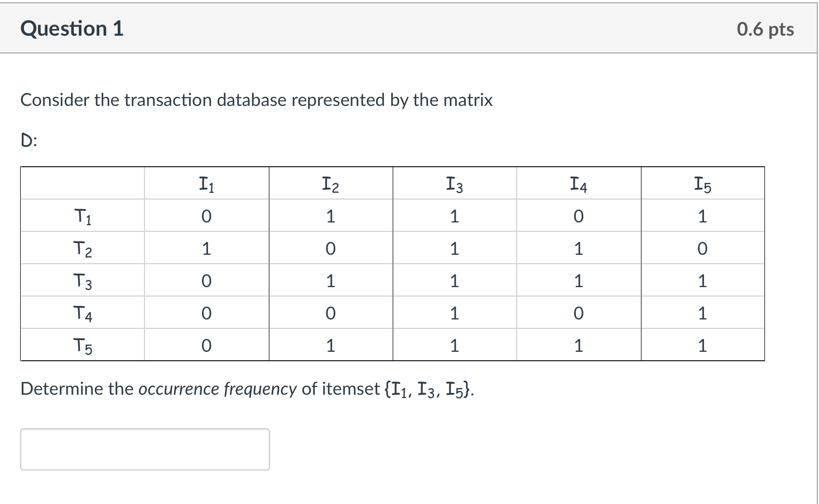Click the T1 row value under I5
This screenshot has height=504, width=819.
pyautogui.click(x=702, y=216)
